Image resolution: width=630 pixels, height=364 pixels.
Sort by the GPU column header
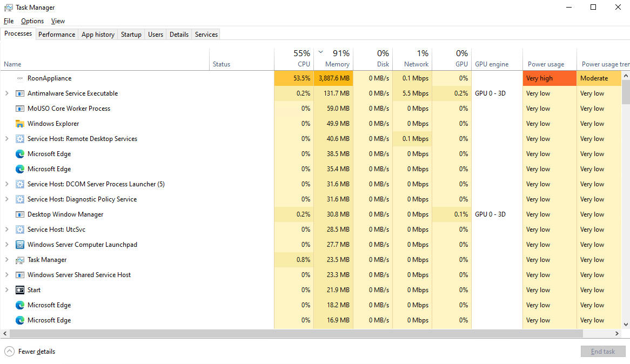[451, 59]
